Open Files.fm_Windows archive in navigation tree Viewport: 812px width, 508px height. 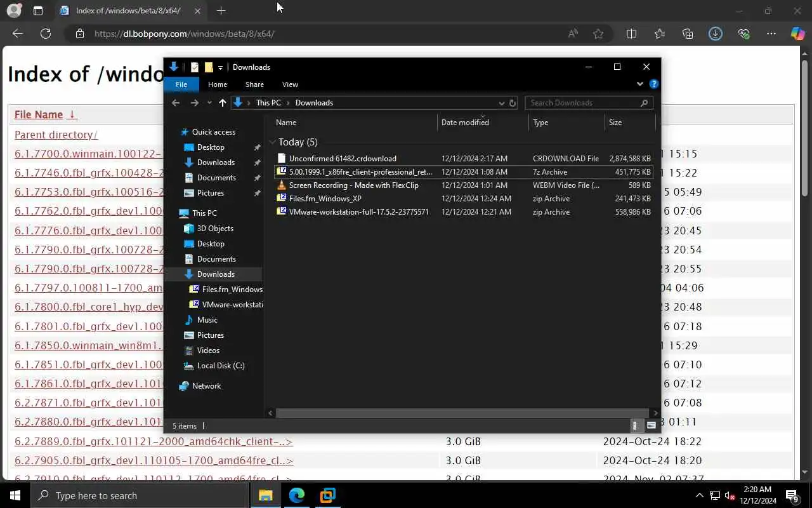(232, 290)
